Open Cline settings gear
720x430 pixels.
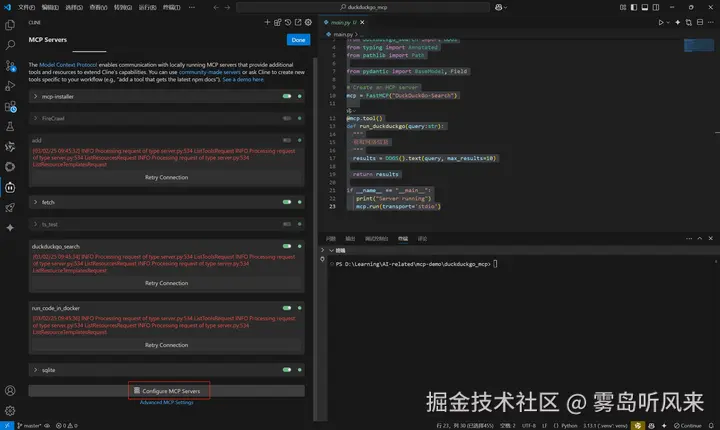pyautogui.click(x=308, y=22)
